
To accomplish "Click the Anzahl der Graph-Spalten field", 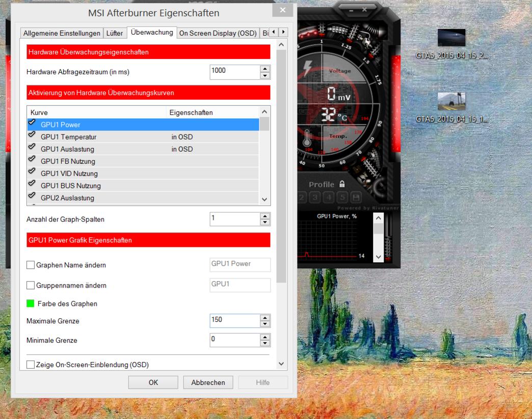I will [x=235, y=219].
